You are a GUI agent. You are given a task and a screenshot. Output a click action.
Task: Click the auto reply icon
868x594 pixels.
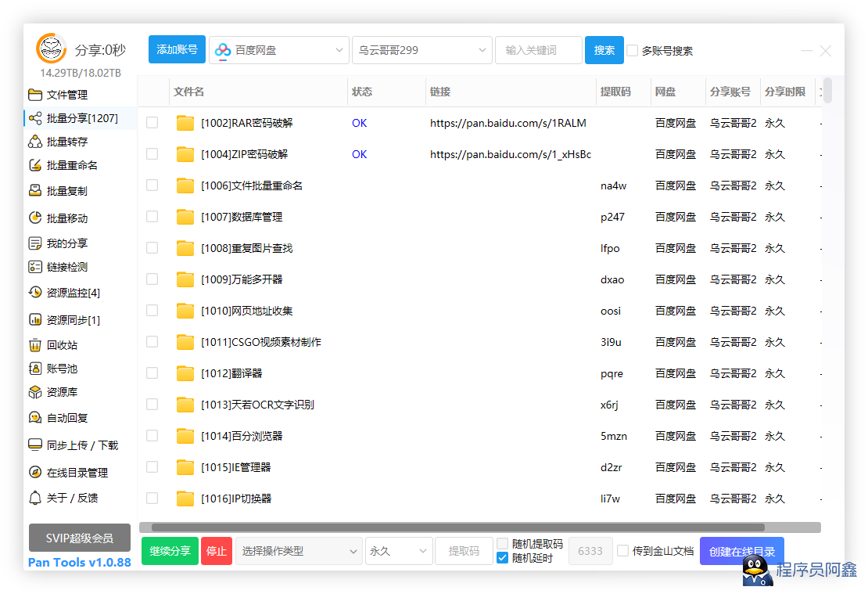[35, 418]
